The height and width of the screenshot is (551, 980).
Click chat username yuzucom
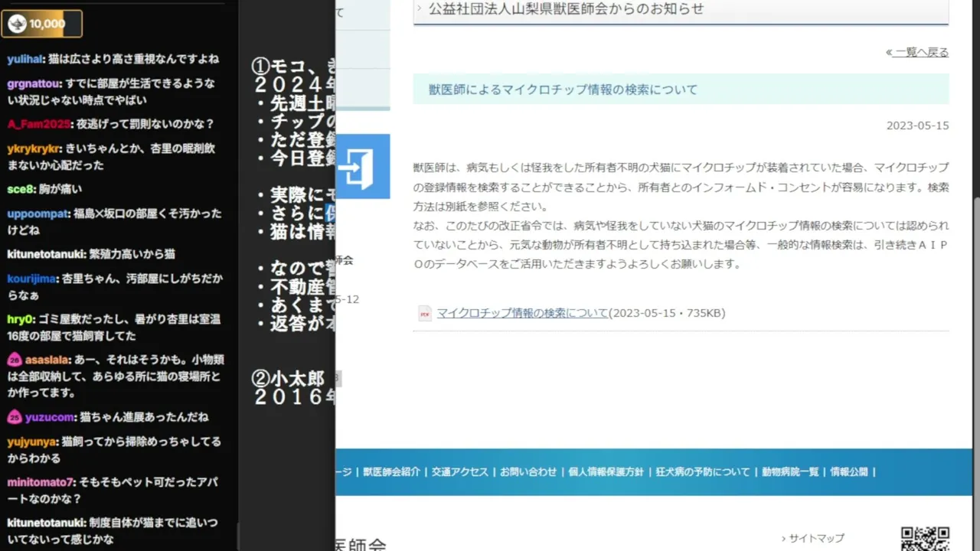[x=50, y=417]
